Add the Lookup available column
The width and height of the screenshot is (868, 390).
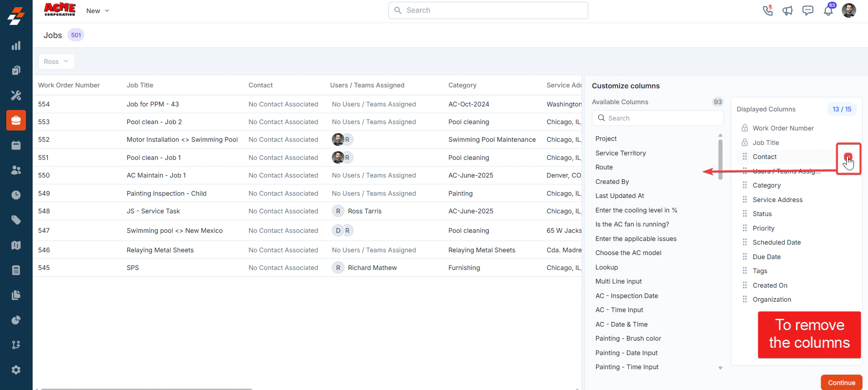(x=606, y=267)
